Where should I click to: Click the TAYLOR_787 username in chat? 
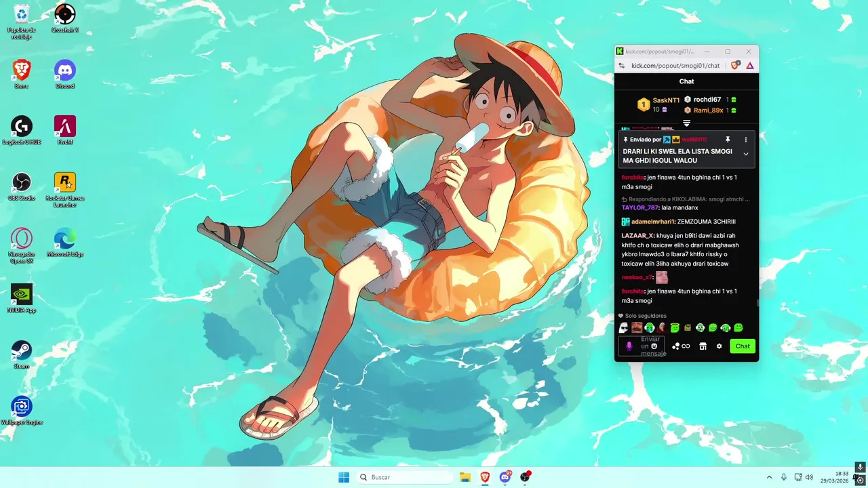click(639, 208)
